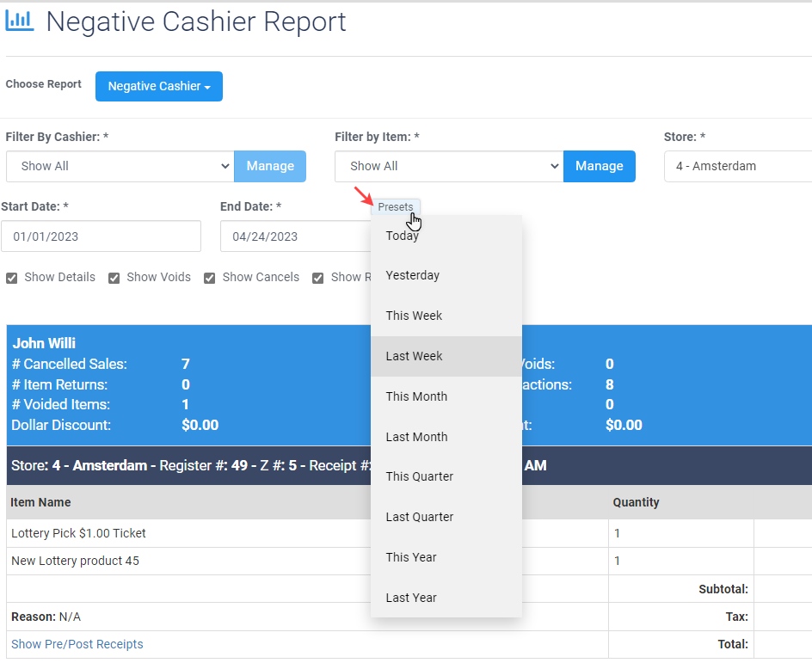812x663 pixels.
Task: Expand the Filter By Cashier select box
Action: point(120,166)
